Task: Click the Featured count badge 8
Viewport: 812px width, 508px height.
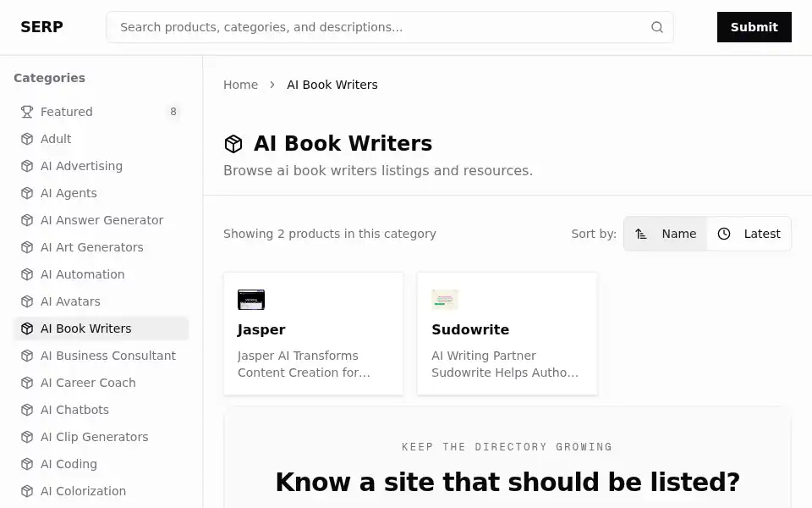Action: point(173,112)
